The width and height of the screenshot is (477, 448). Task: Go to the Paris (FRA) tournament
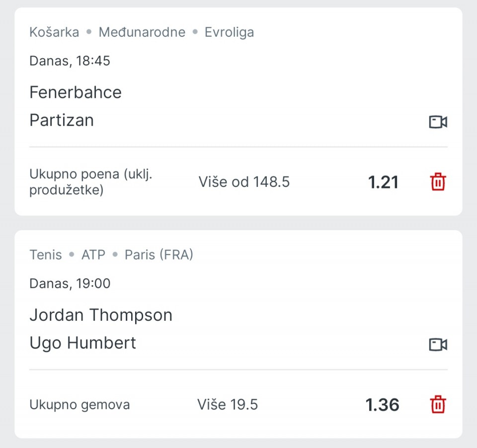click(159, 255)
